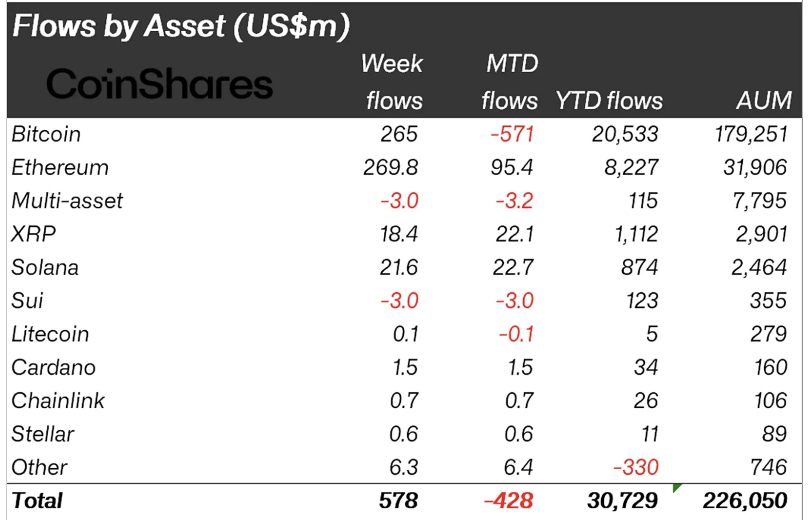Click the Total row label
The width and height of the screenshot is (812, 520).
(x=37, y=501)
